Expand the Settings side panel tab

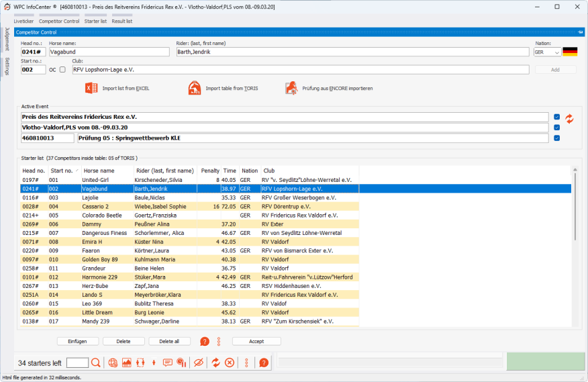click(7, 66)
